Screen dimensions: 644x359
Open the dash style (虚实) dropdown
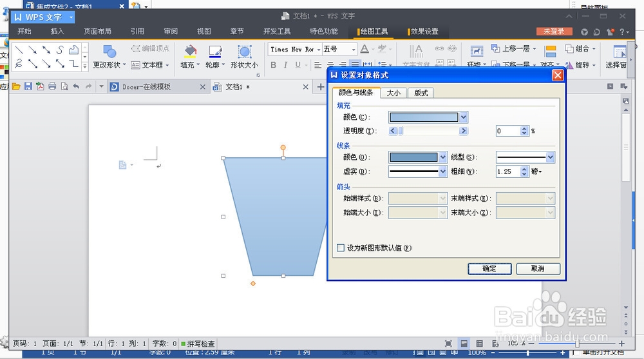pos(442,171)
